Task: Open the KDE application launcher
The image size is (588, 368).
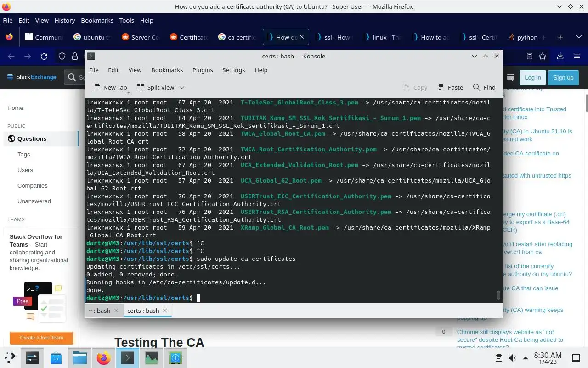Action: click(10, 358)
